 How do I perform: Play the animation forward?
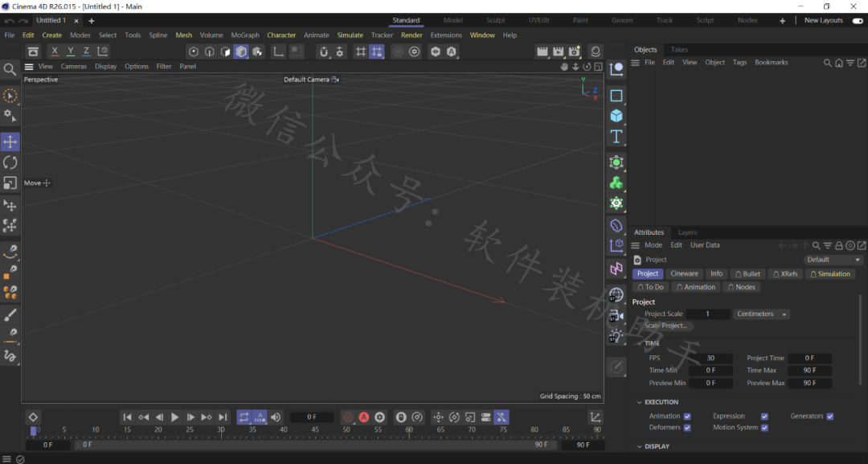click(x=174, y=417)
